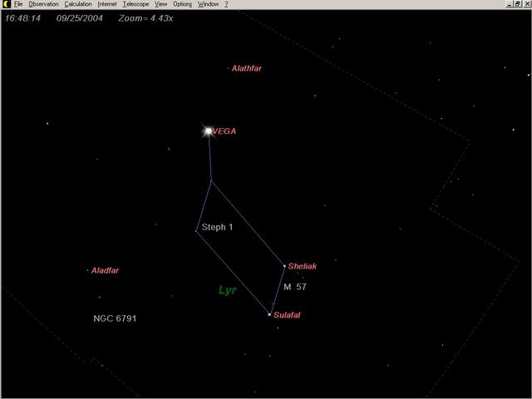Image resolution: width=532 pixels, height=399 pixels.
Task: Open the question mark help menu
Action: tap(226, 4)
